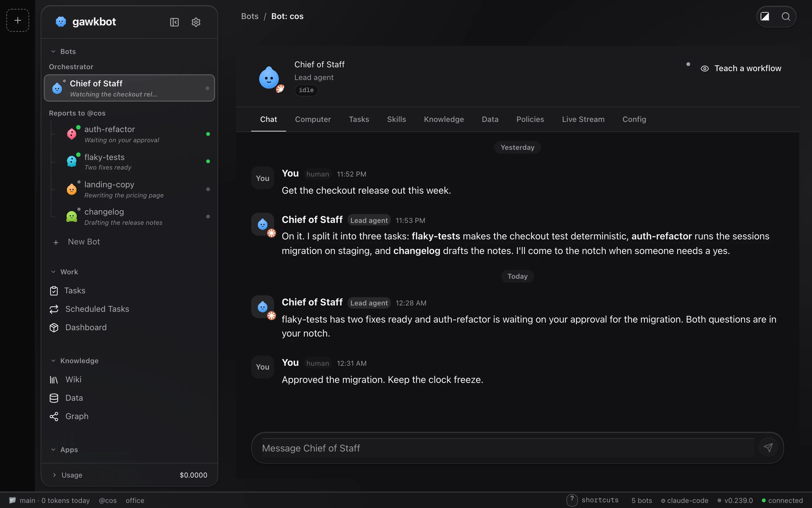Collapse the sidebar panel icon
The image size is (812, 508).
[174, 22]
